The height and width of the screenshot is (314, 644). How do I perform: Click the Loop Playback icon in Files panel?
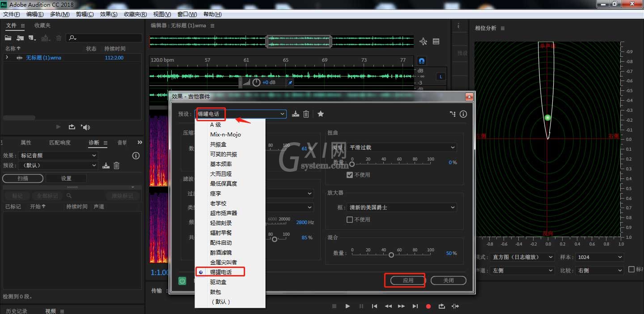coord(72,127)
